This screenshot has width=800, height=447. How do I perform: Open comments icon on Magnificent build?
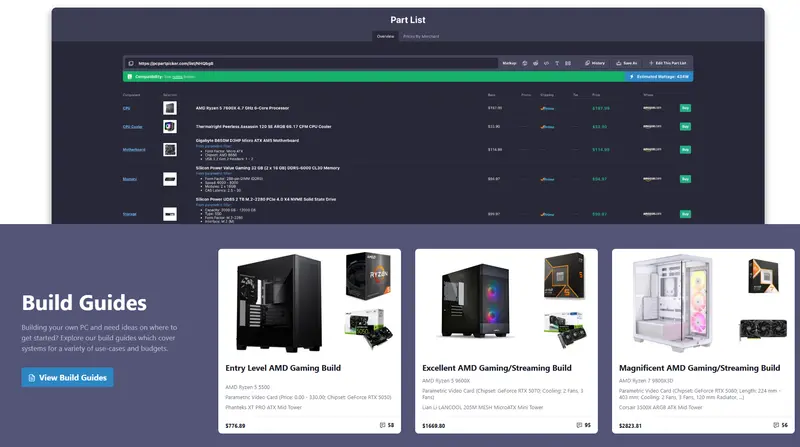(x=776, y=425)
